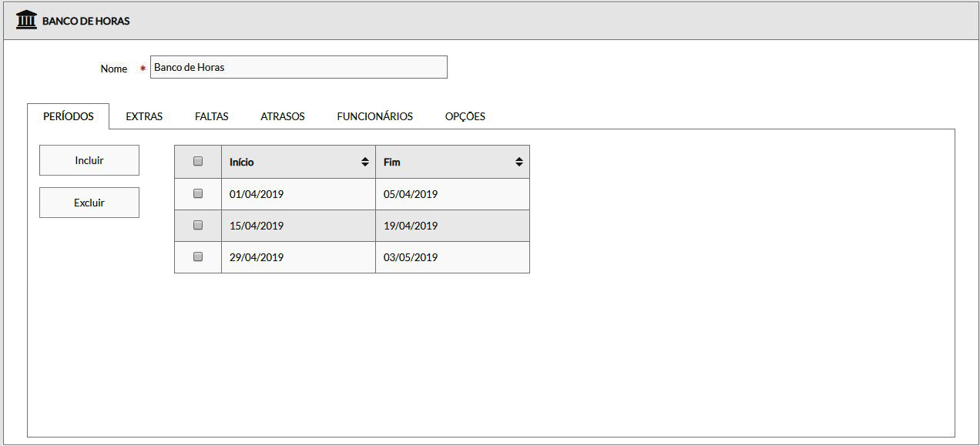Open the EXTRAS tab
980x446 pixels.
(144, 116)
